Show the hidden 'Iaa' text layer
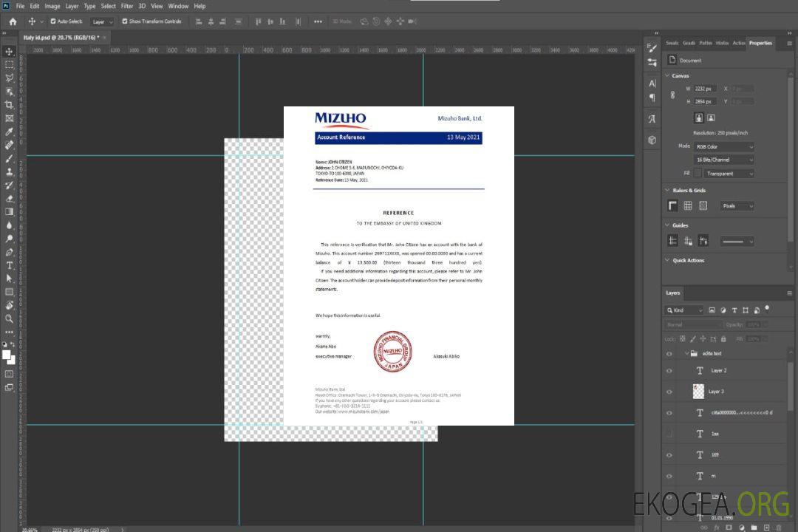The width and height of the screenshot is (798, 532). (x=669, y=434)
